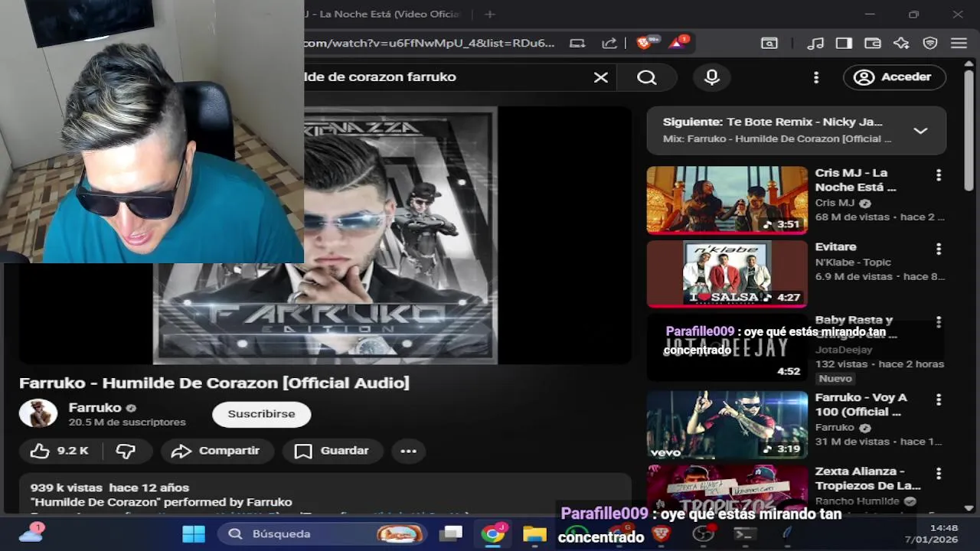Open Cris MJ La Noche Está thumbnail
Screen dimensions: 980x551
point(727,200)
